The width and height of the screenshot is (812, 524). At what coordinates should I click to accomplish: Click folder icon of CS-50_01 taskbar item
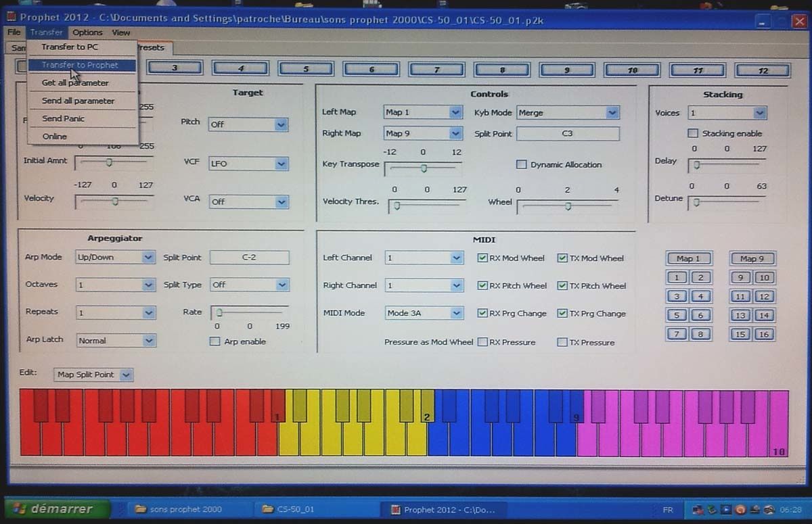[x=268, y=509]
